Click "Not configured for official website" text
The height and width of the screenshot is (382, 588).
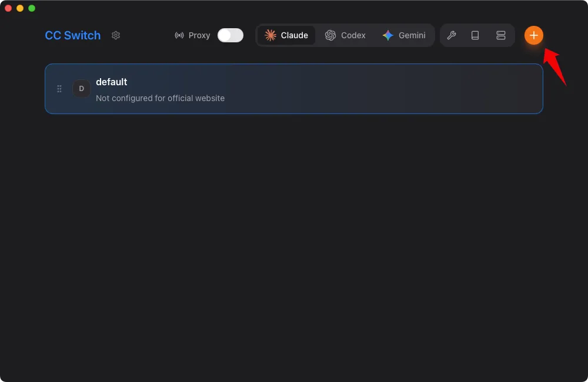point(160,98)
